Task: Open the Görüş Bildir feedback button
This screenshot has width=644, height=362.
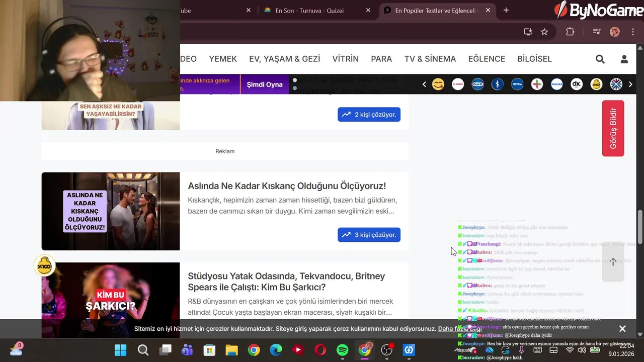Action: (613, 128)
